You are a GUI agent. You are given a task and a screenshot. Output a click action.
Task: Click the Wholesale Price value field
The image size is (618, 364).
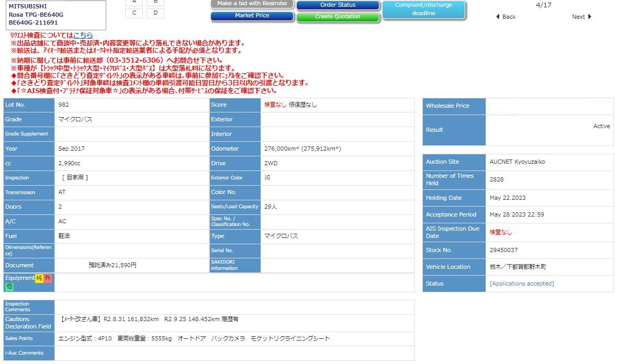tap(549, 106)
